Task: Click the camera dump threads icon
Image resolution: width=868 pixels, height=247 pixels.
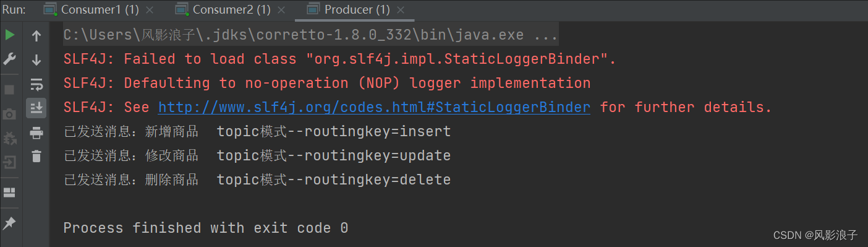Action: [x=9, y=114]
